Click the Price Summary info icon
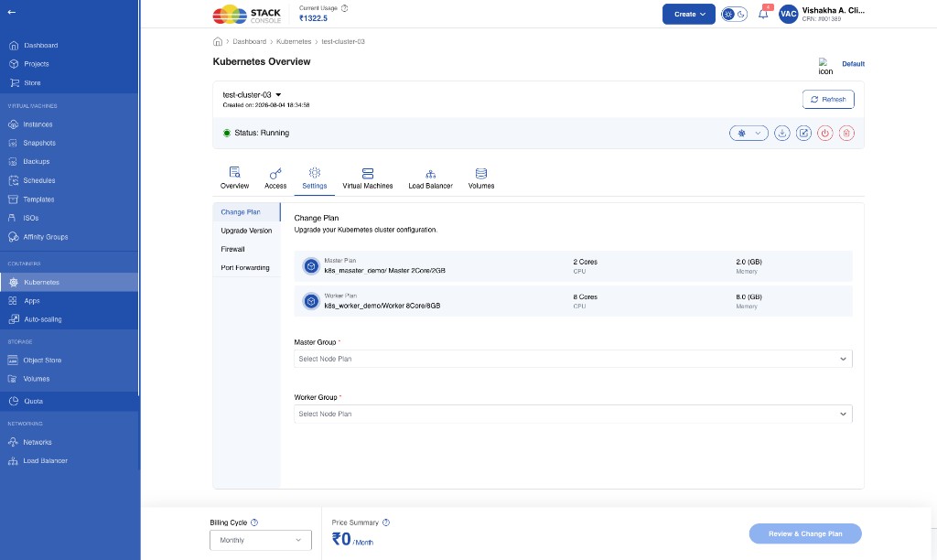 tap(386, 522)
